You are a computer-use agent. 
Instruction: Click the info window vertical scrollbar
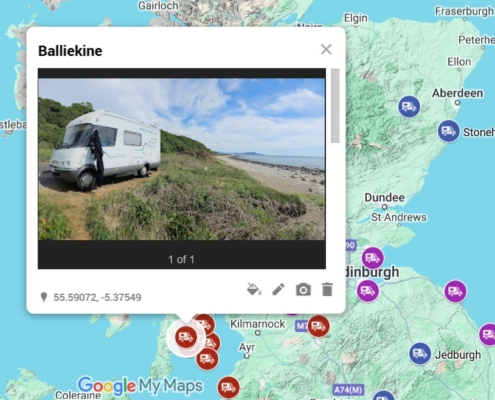(x=335, y=106)
